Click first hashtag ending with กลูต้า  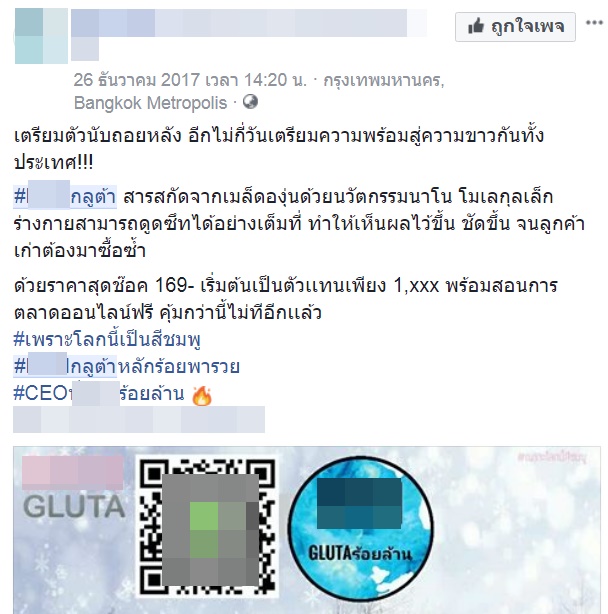tap(65, 195)
